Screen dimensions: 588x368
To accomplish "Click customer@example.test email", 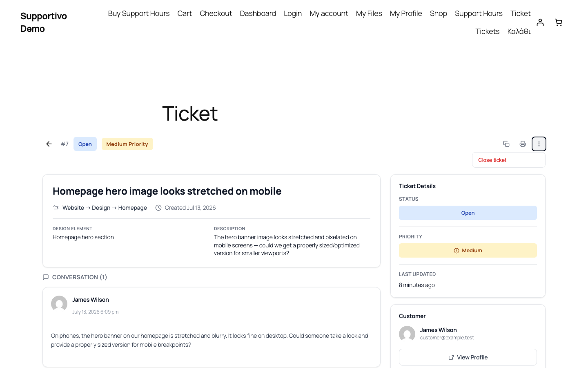I will tap(447, 338).
